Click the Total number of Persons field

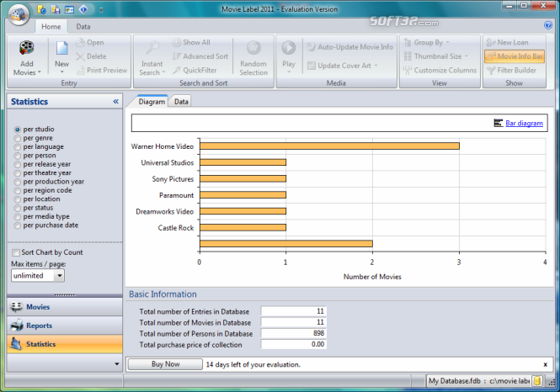tap(294, 333)
